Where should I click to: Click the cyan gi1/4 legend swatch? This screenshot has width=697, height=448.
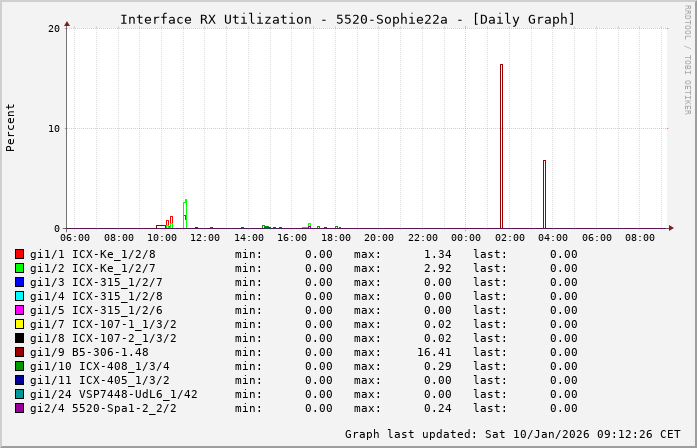[x=19, y=296]
